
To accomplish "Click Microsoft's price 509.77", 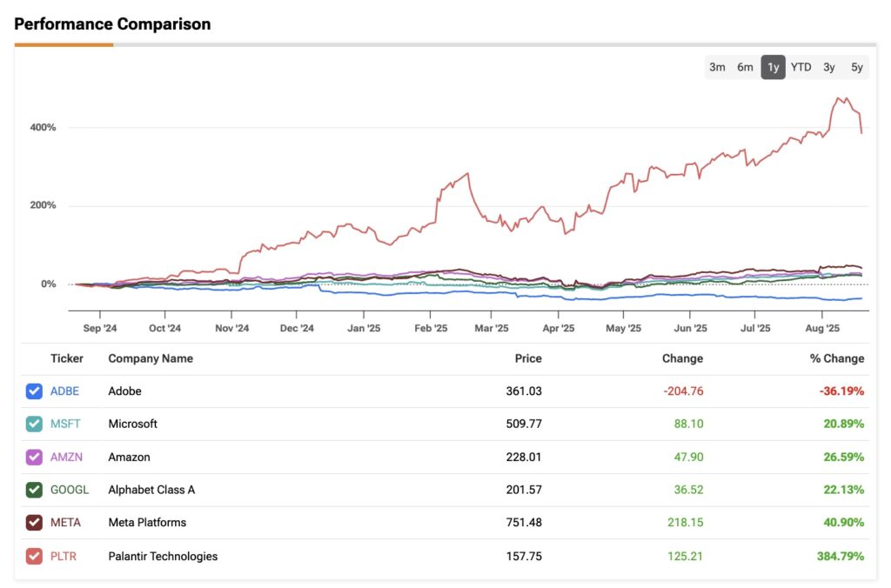I will click(x=524, y=424).
